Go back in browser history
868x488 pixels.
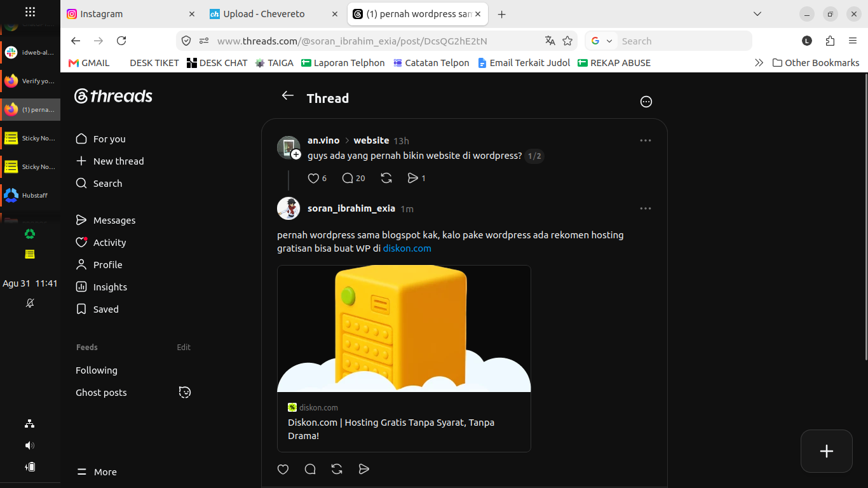(76, 41)
